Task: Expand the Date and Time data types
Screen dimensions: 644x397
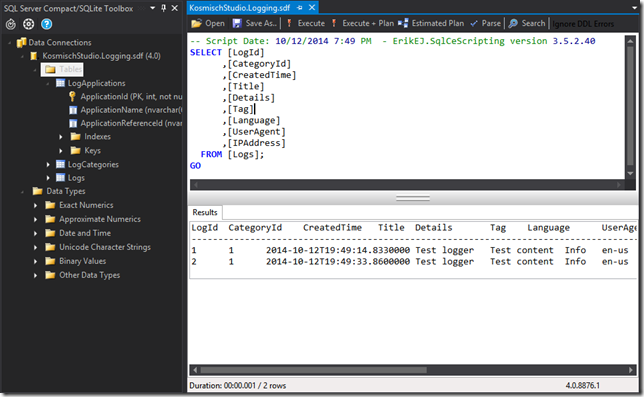Action: [35, 233]
